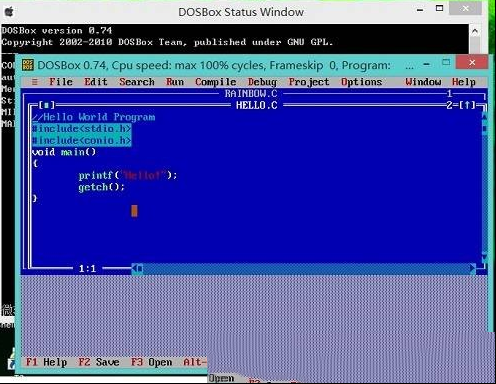
Task: Expand the Options menu
Action: (361, 82)
